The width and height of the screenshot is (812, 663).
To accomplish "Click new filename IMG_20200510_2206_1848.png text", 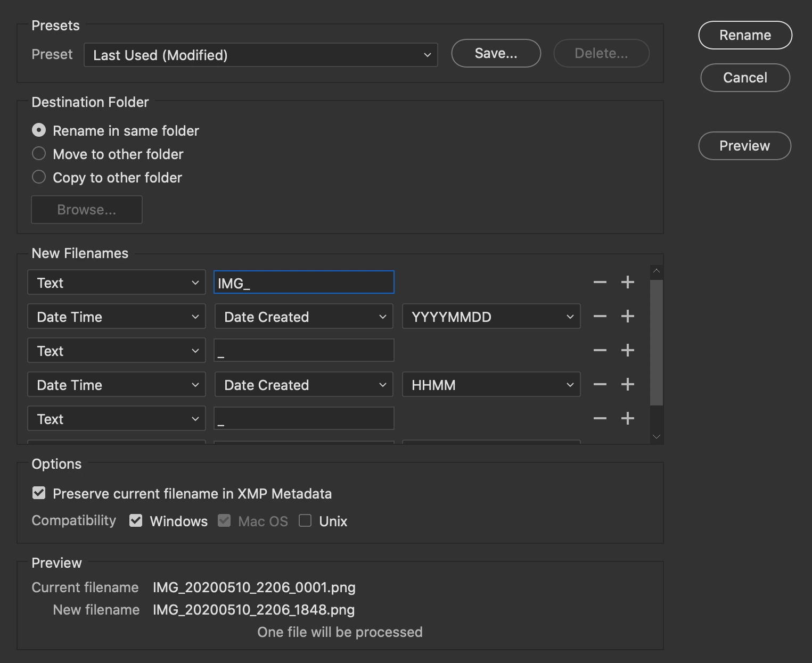I will click(x=254, y=610).
